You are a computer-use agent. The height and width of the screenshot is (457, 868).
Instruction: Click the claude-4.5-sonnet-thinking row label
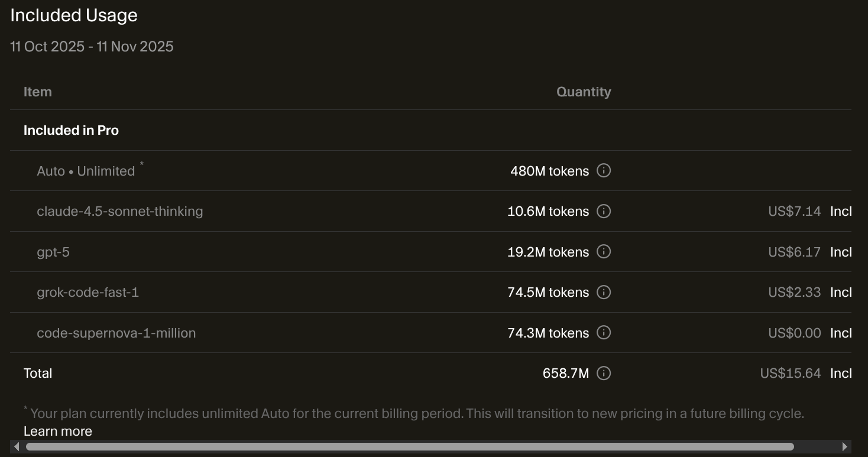tap(119, 212)
